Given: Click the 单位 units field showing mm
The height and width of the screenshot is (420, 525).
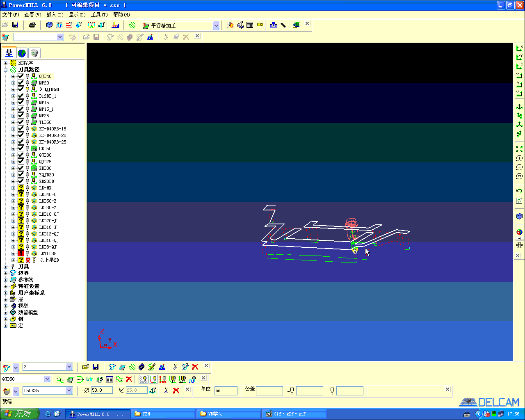Looking at the screenshot, I should [x=226, y=390].
